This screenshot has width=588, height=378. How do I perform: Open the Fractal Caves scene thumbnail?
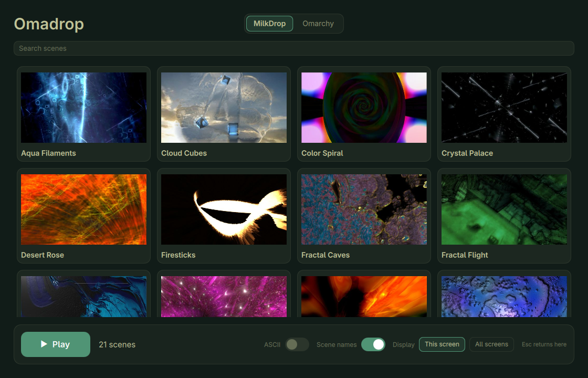click(364, 209)
